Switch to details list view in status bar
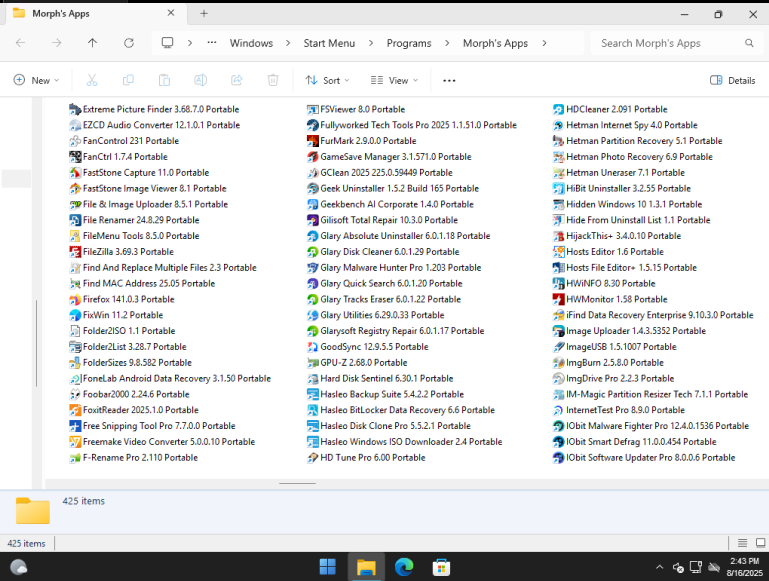 (x=743, y=543)
